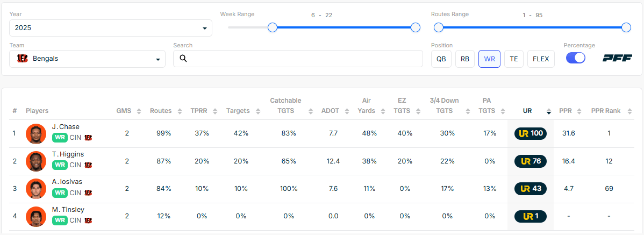Enable the FLEX position filter
Screen dimensions: 644x235
[x=541, y=59]
